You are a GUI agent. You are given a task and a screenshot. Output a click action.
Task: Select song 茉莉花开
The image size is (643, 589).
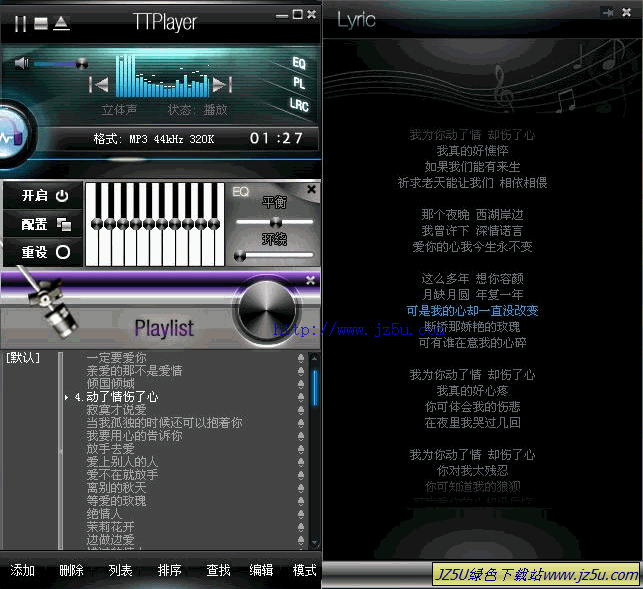click(x=110, y=526)
